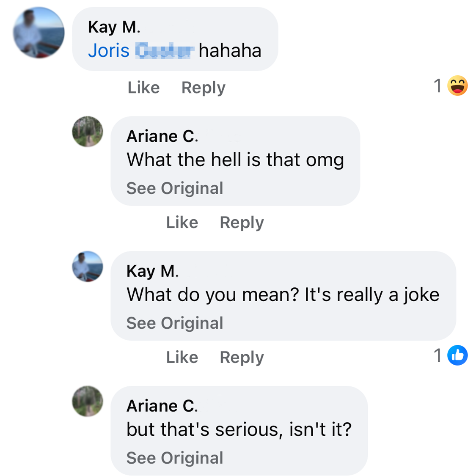Open the tagged Joris profile mention

click(x=140, y=51)
